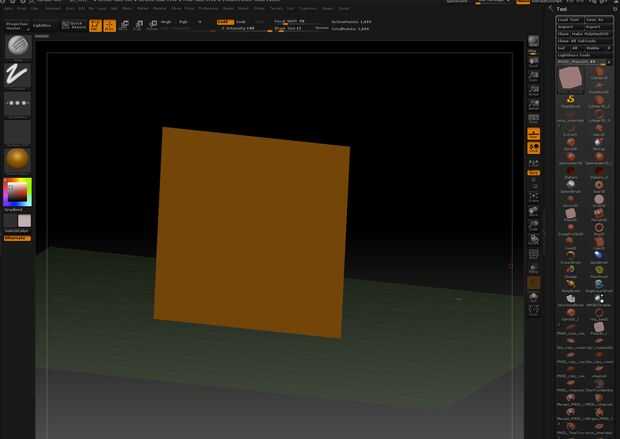Click the brown swatch in right shelf
Image resolution: width=620 pixels, height=439 pixels.
tap(534, 283)
